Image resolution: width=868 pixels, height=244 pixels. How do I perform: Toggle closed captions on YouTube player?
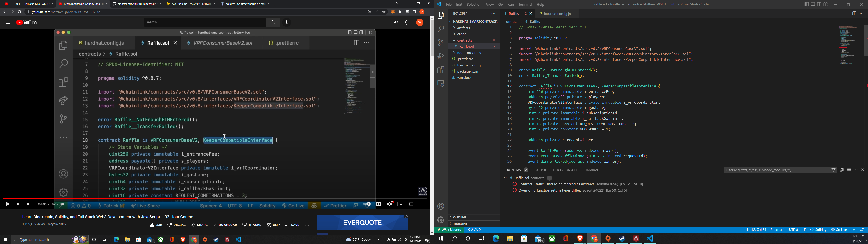point(379,204)
